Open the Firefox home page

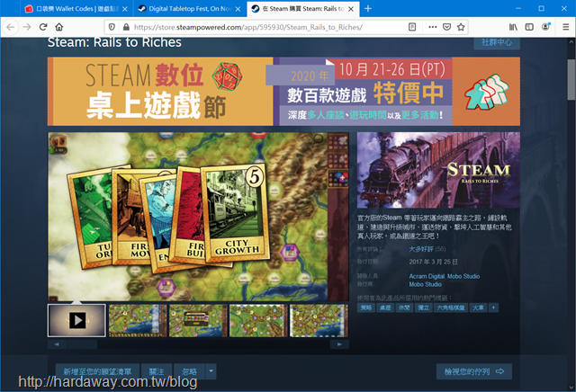click(59, 27)
